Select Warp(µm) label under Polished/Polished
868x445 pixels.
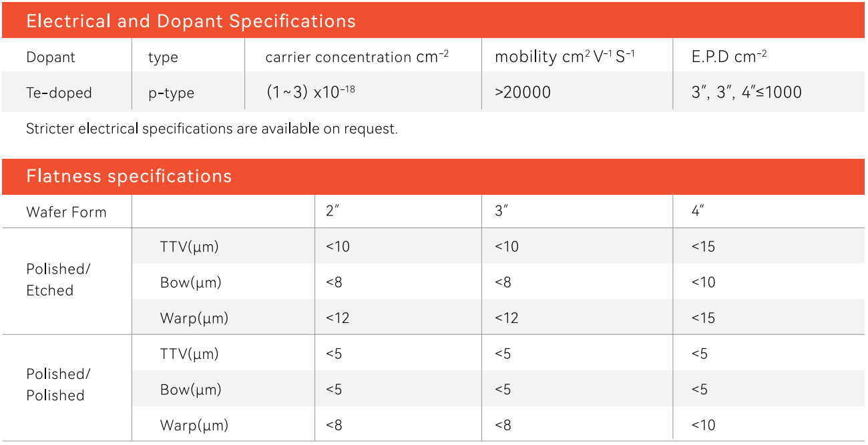coord(194,425)
